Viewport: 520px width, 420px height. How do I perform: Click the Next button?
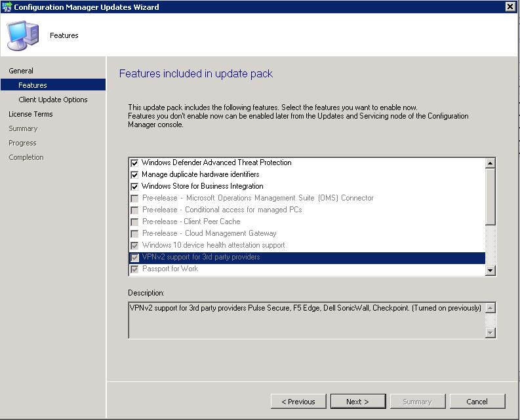tap(358, 402)
